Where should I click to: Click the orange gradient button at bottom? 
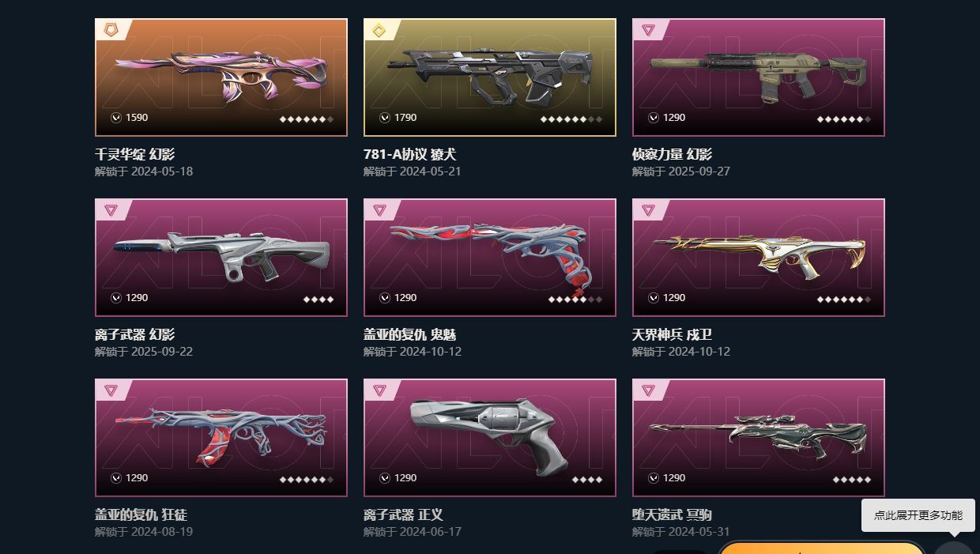tap(821, 547)
